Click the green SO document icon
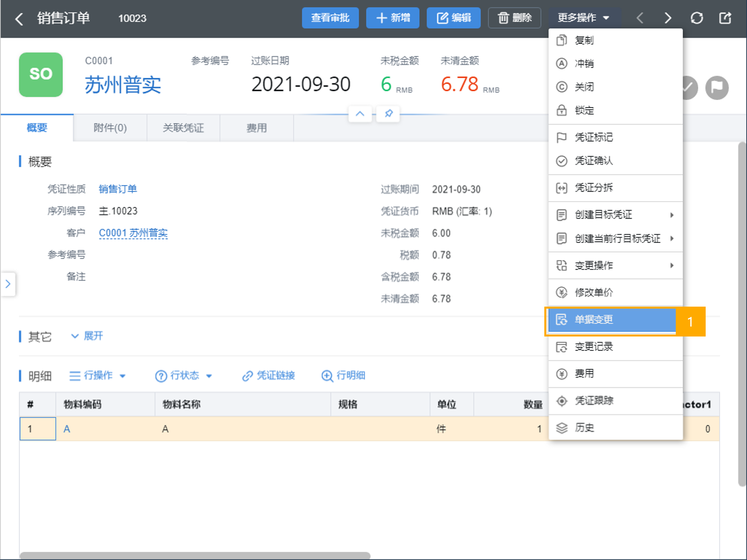The height and width of the screenshot is (560, 747). 41,75
